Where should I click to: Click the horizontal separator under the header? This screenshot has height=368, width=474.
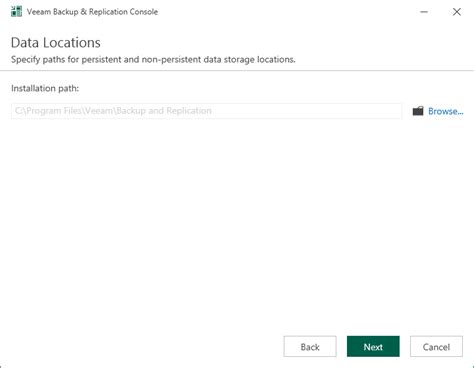click(237, 70)
